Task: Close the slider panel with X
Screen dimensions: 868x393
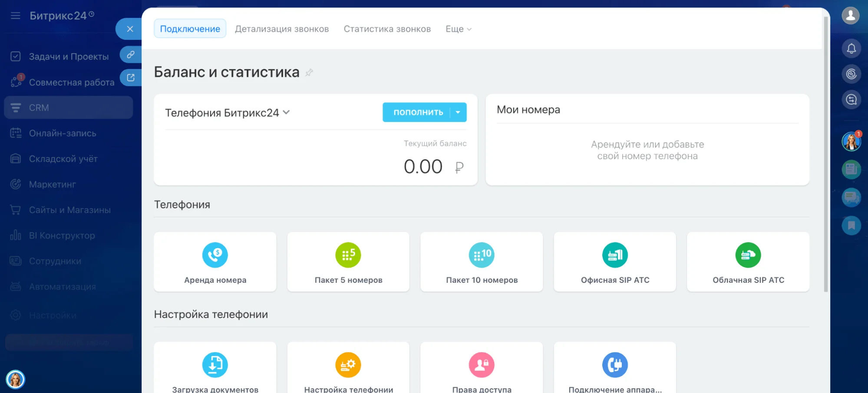Action: [130, 29]
